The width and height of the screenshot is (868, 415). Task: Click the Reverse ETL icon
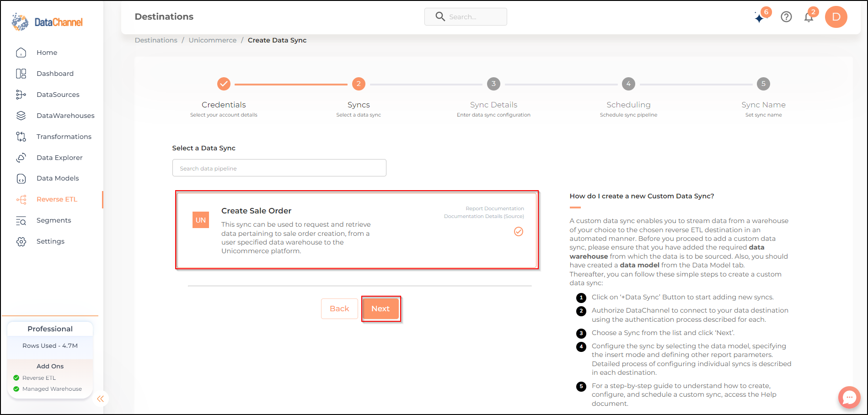tap(21, 199)
